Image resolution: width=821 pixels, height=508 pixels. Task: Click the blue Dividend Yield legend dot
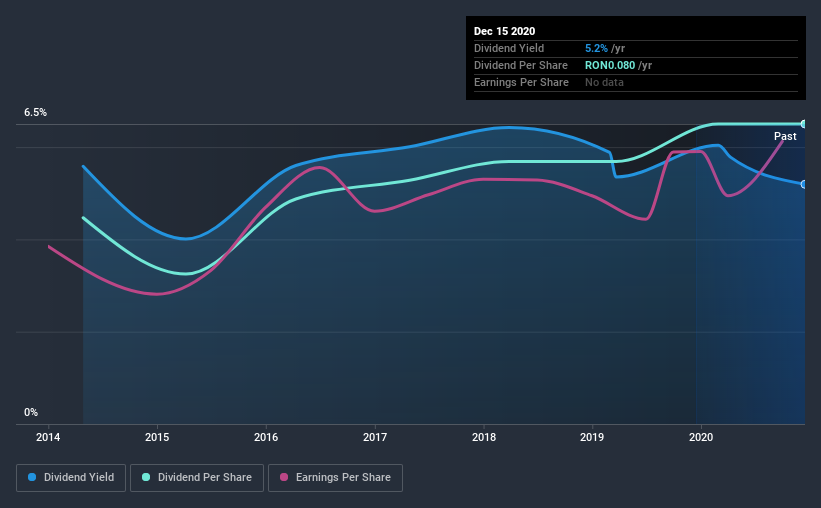[32, 477]
